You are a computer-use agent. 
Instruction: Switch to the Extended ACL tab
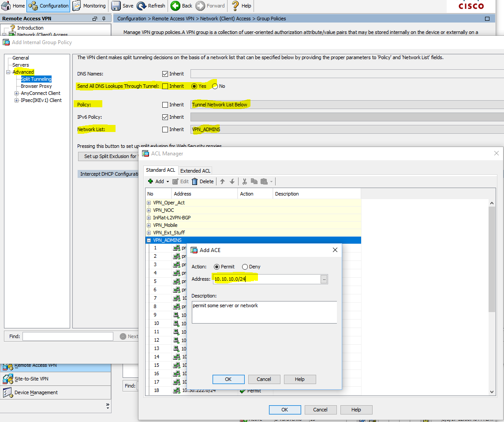[x=195, y=171]
